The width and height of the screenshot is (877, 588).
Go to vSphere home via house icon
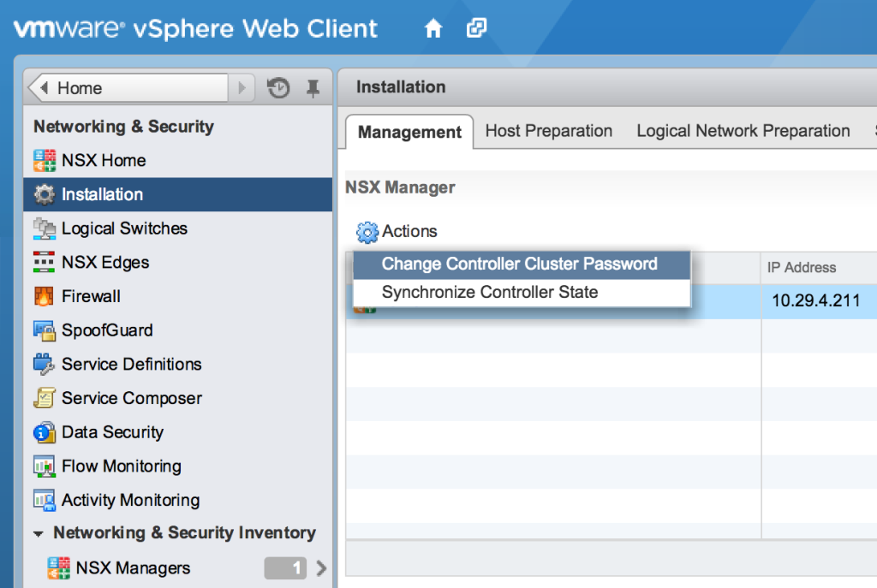[x=433, y=28]
